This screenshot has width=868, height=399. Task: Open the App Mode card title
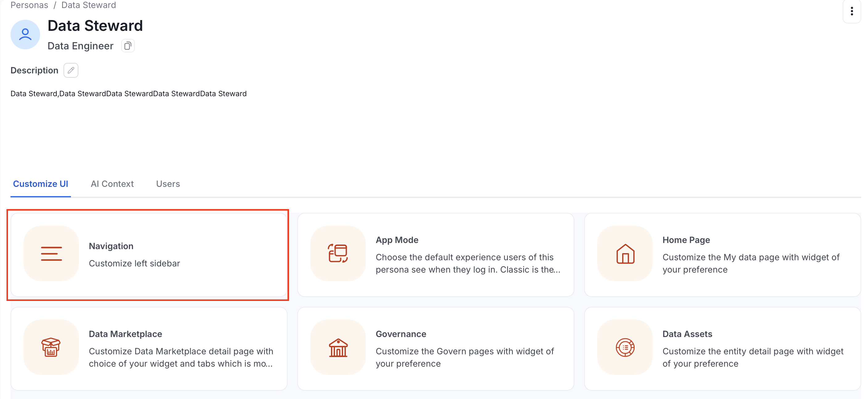click(397, 240)
